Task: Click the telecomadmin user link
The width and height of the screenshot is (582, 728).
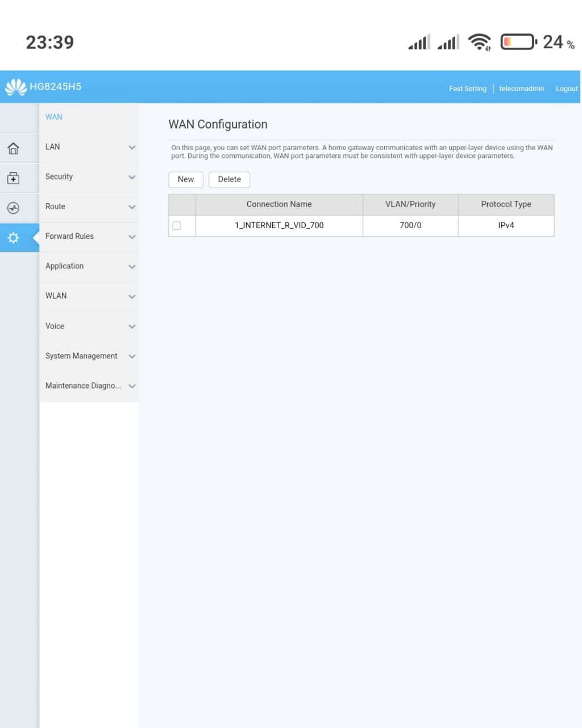Action: [x=522, y=89]
